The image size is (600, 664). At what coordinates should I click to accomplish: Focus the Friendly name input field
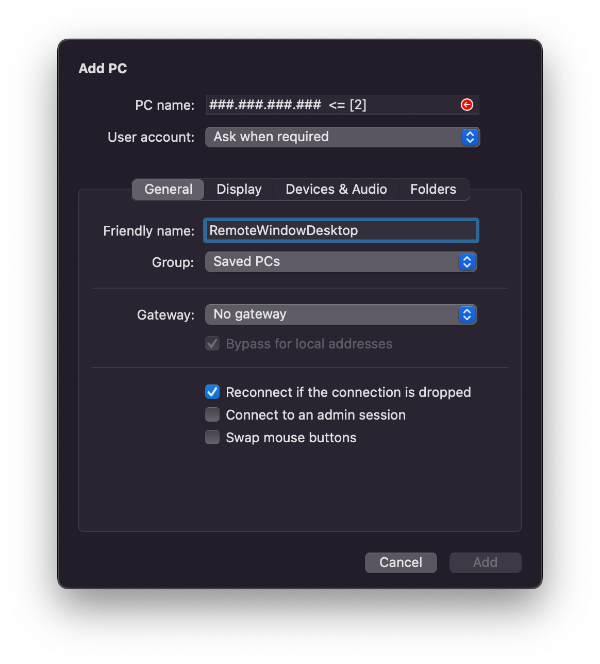click(340, 231)
